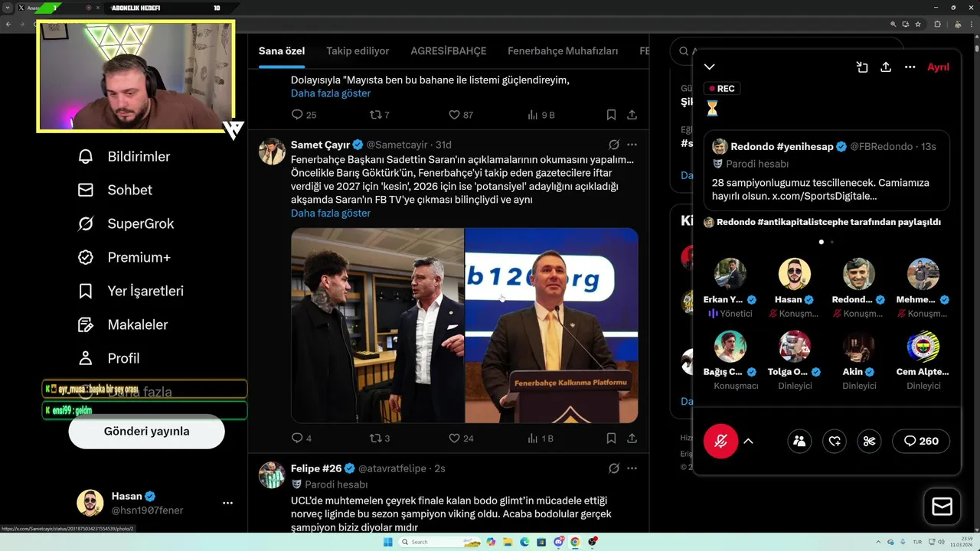
Task: Open the 260 comments in the Space
Action: [921, 441]
